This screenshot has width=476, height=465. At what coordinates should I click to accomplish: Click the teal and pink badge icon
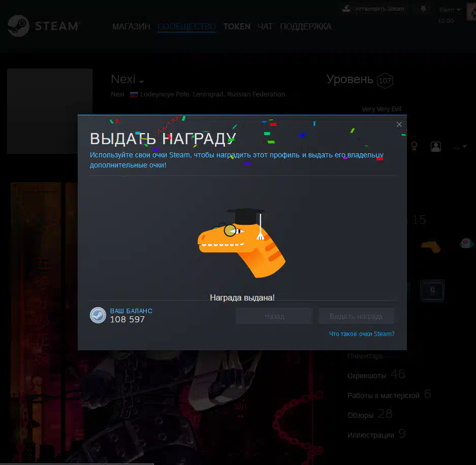[466, 243]
